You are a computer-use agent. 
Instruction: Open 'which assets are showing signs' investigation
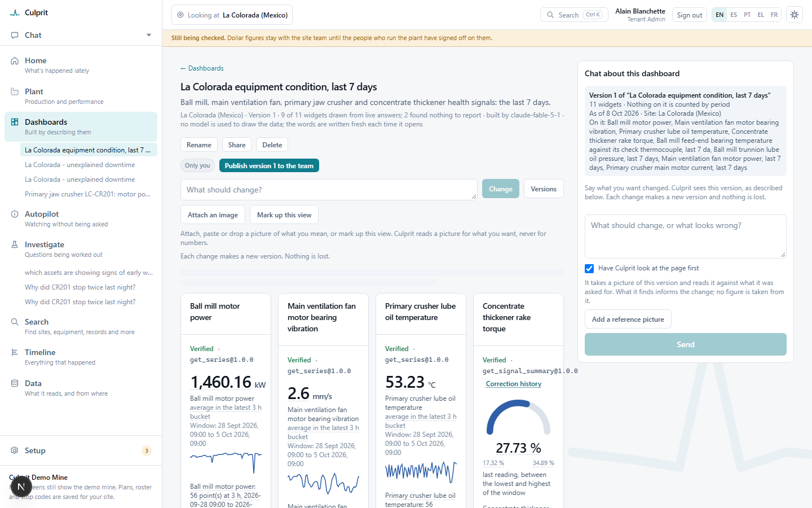pyautogui.click(x=89, y=273)
